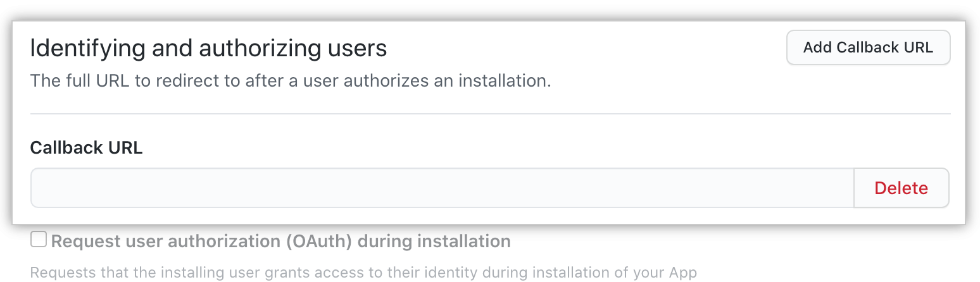Click the bold "Callback URL" field label
The height and width of the screenshot is (282, 980).
pyautogui.click(x=86, y=147)
